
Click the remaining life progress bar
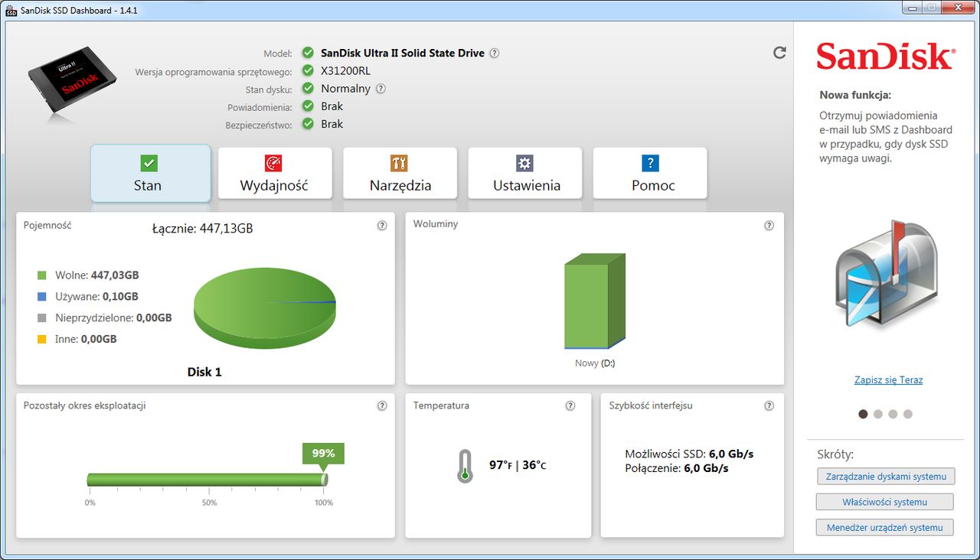pyautogui.click(x=207, y=480)
